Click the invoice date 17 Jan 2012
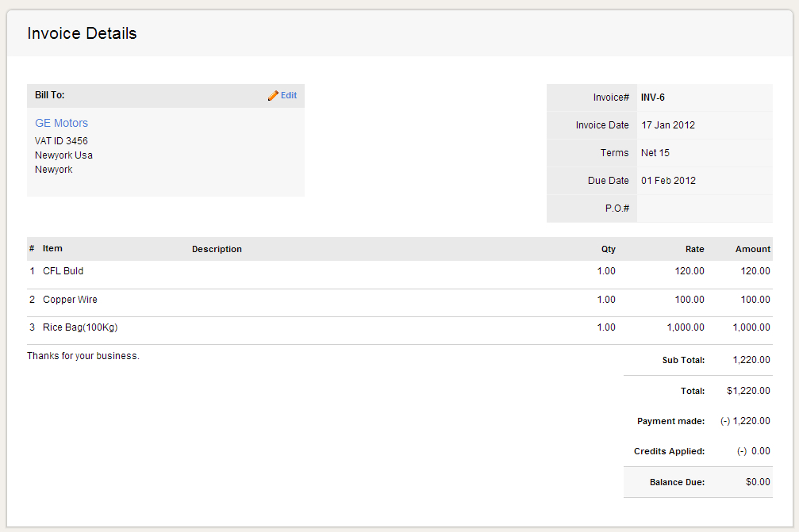Screen dimensions: 799x532 tap(668, 125)
